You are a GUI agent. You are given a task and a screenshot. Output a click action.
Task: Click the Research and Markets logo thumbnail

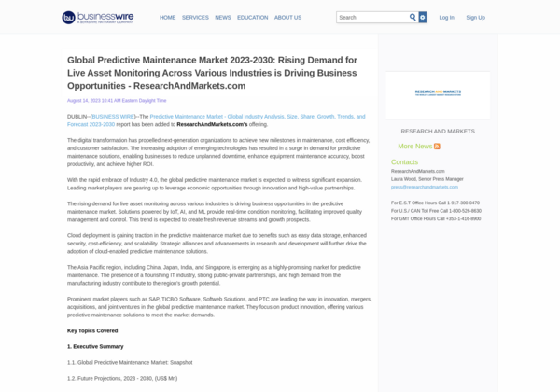pyautogui.click(x=438, y=95)
